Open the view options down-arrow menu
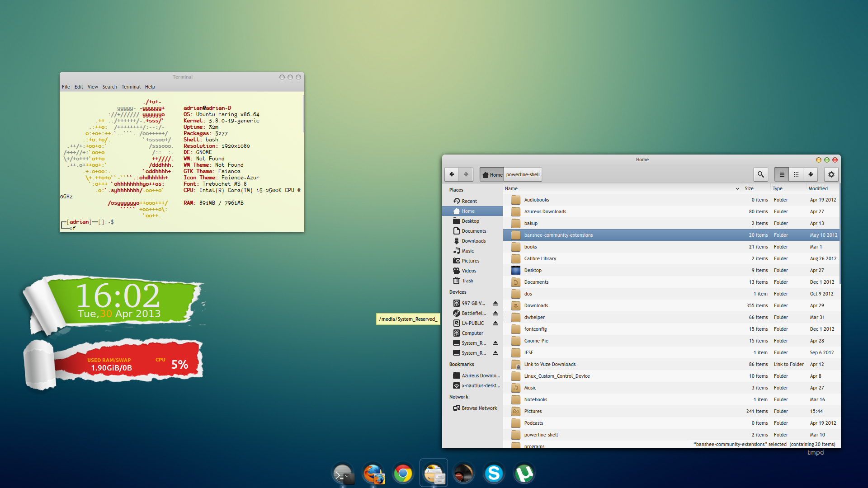This screenshot has height=488, width=868. tap(811, 174)
